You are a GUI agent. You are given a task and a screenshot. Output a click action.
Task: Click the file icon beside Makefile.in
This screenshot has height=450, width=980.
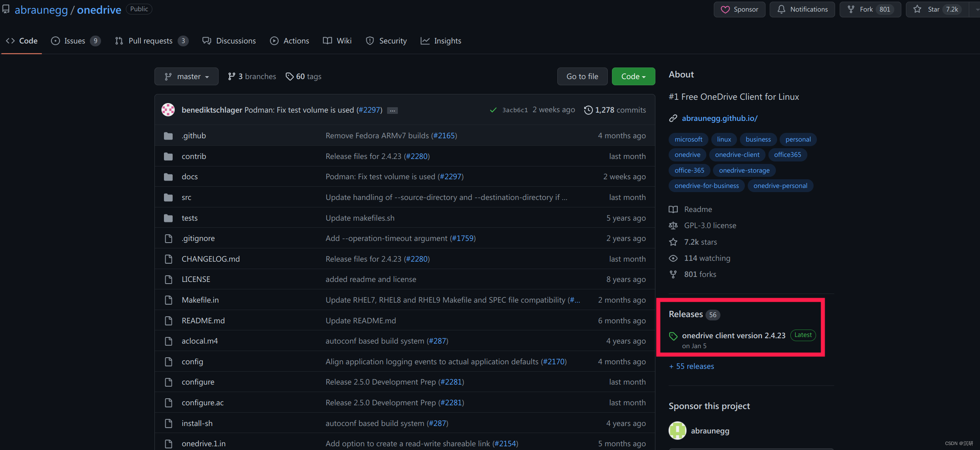pyautogui.click(x=168, y=300)
